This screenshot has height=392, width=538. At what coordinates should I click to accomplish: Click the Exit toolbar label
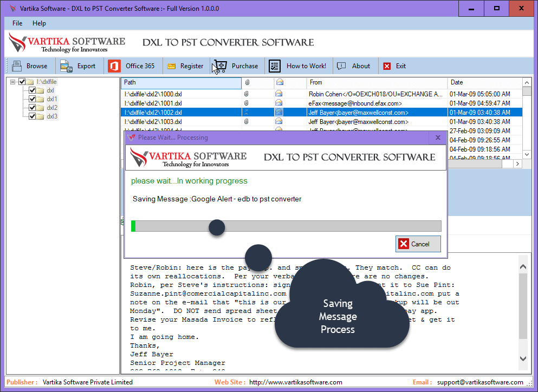(x=401, y=66)
